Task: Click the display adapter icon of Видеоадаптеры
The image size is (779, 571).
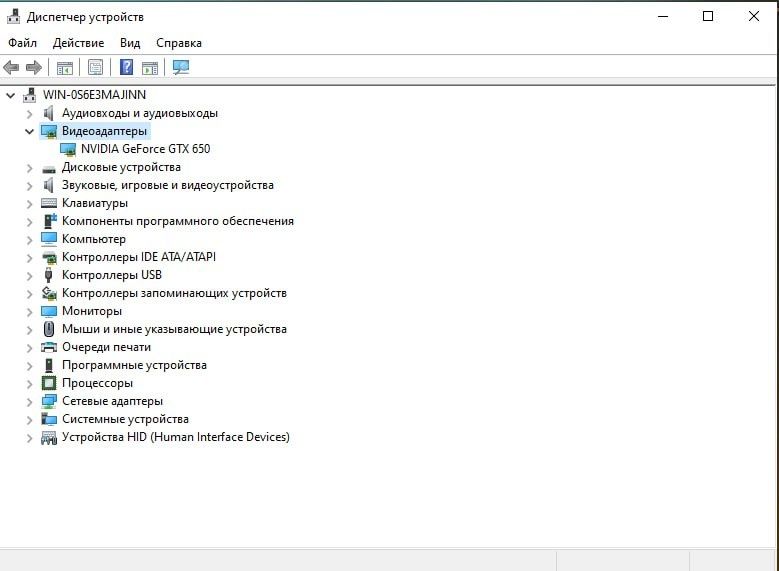Action: 49,132
